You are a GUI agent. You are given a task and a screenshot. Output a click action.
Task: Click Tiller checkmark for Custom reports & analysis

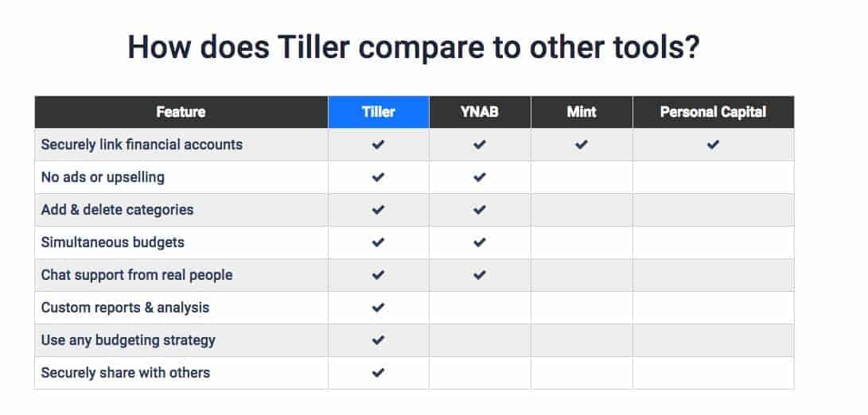click(378, 308)
